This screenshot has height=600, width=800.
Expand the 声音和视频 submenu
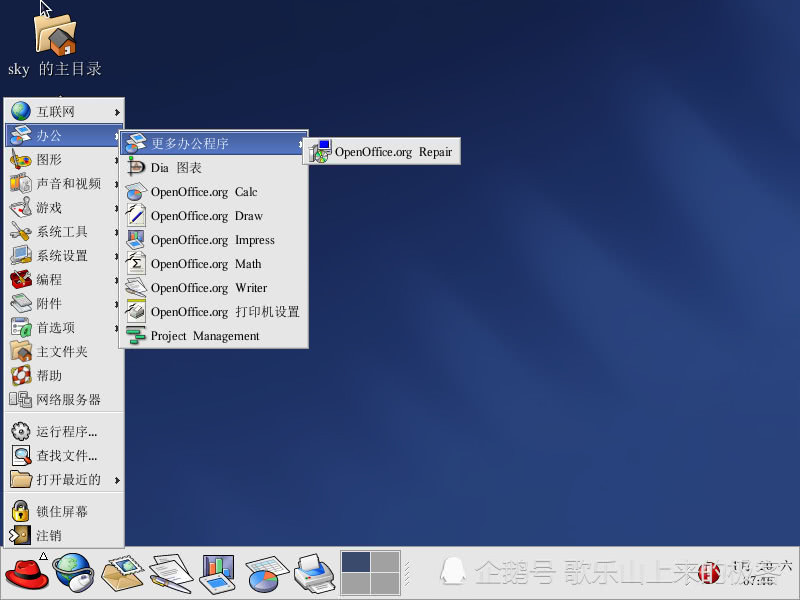coord(64,184)
